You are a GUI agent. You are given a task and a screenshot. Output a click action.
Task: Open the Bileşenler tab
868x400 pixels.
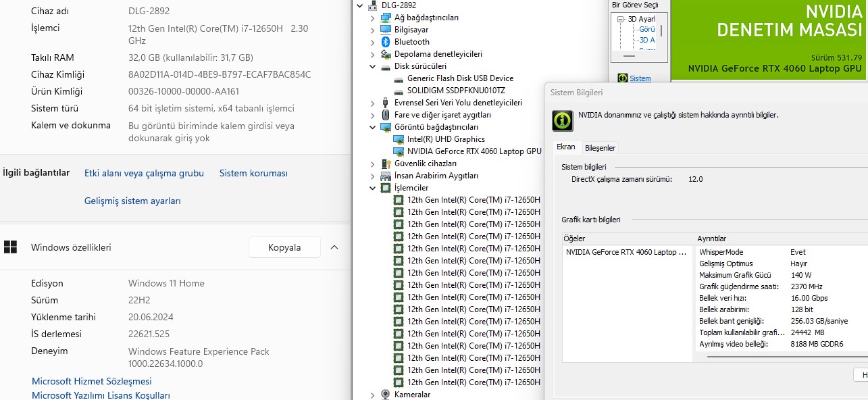coord(600,148)
